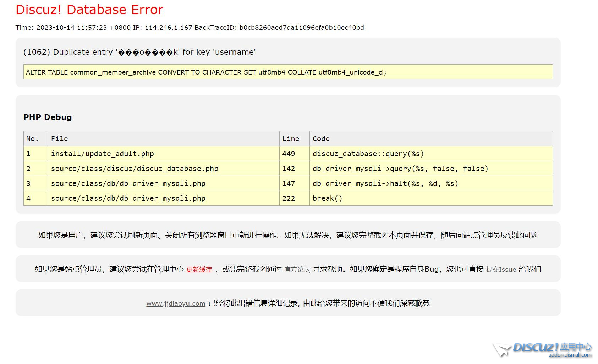Click the row number 2 cell

click(x=36, y=169)
